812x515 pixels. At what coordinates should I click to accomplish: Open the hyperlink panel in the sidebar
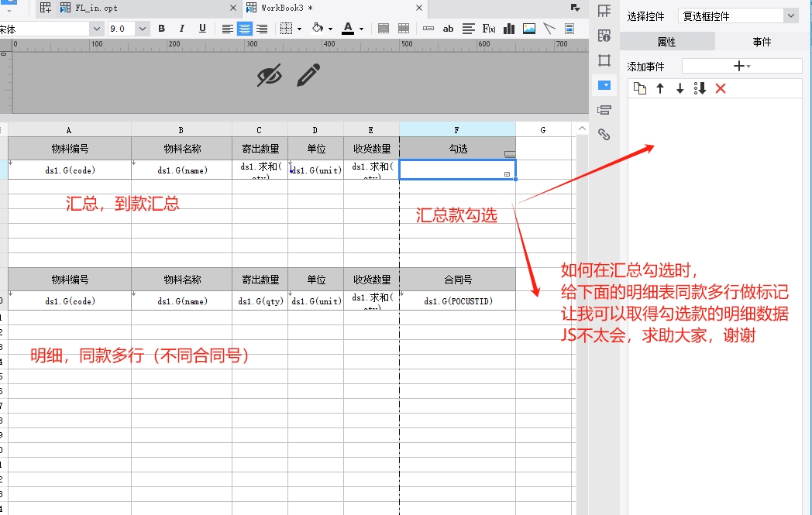[x=604, y=135]
